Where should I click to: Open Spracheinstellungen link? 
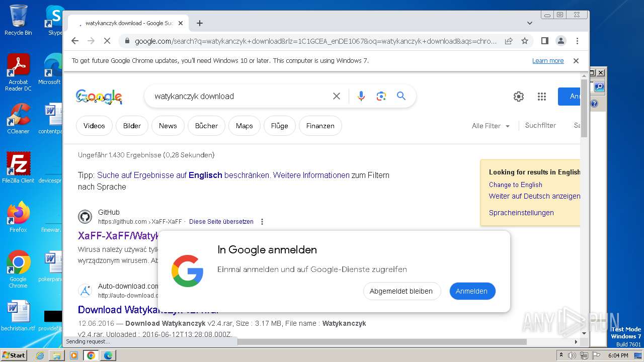click(521, 213)
